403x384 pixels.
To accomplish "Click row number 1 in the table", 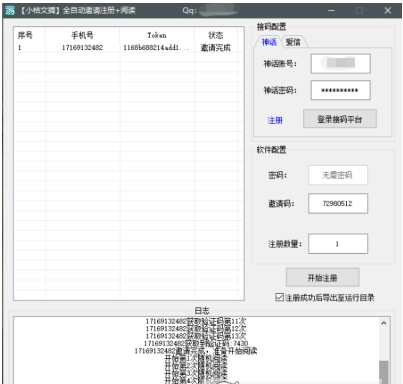I will pos(20,48).
